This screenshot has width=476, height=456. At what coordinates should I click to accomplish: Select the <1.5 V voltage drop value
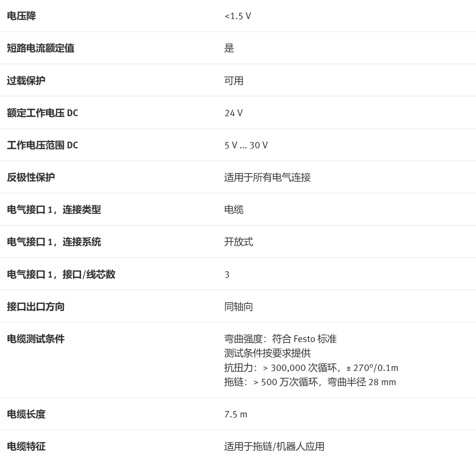coord(238,16)
